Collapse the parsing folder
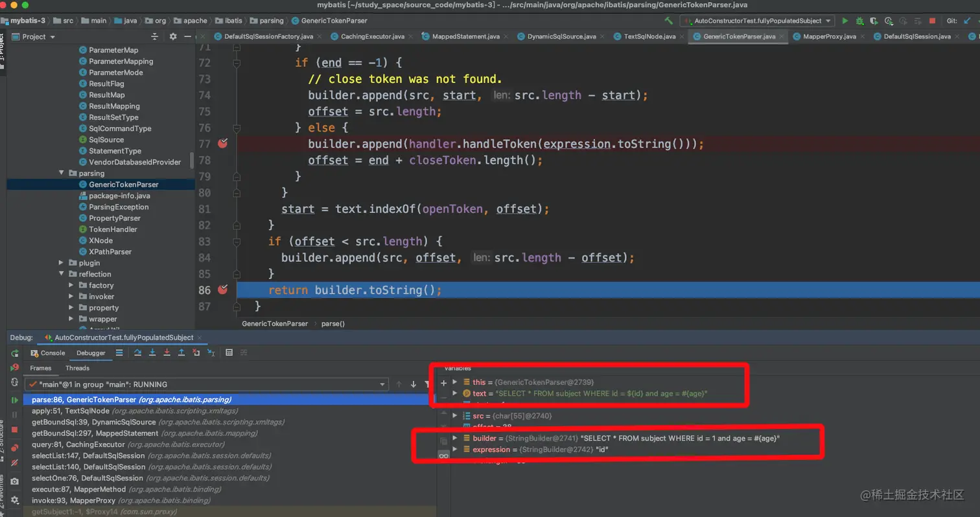Image resolution: width=980 pixels, height=517 pixels. (62, 173)
